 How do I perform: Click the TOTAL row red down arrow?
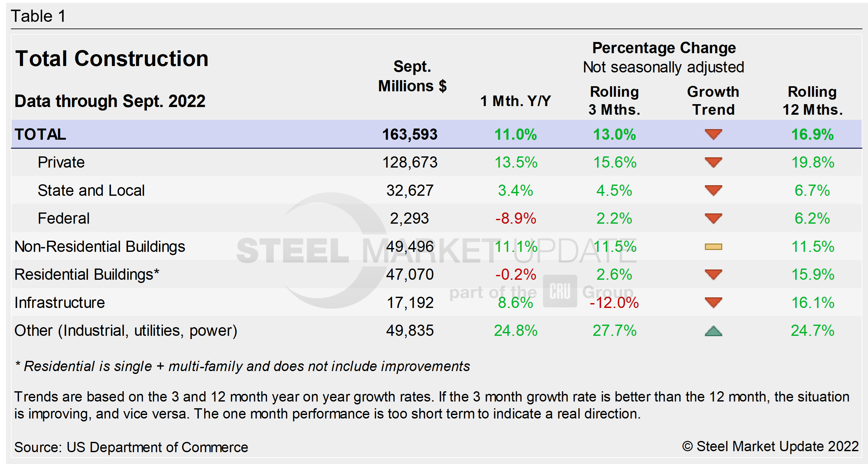point(713,134)
